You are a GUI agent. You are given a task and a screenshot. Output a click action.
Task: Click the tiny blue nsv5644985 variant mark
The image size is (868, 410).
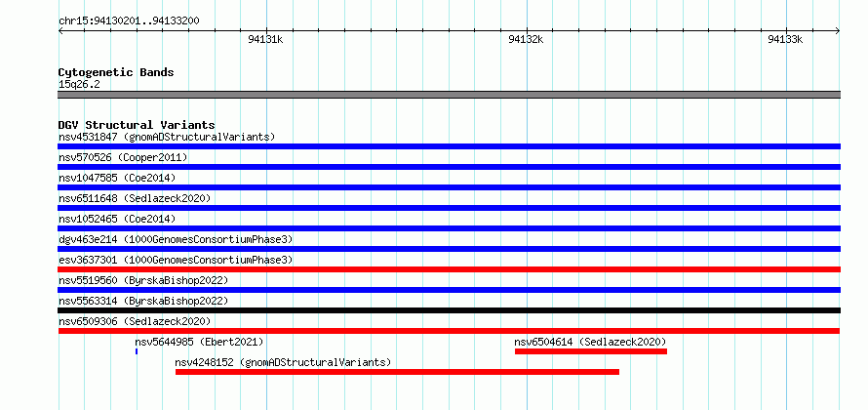tap(137, 351)
